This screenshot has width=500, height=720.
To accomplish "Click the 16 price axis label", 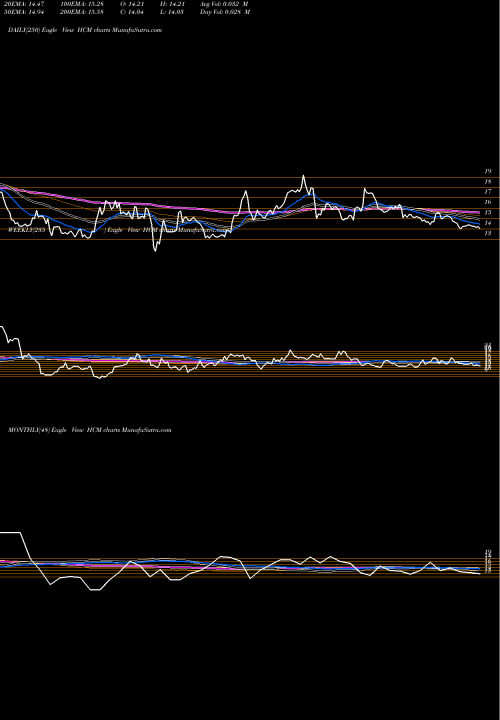I will (488, 202).
